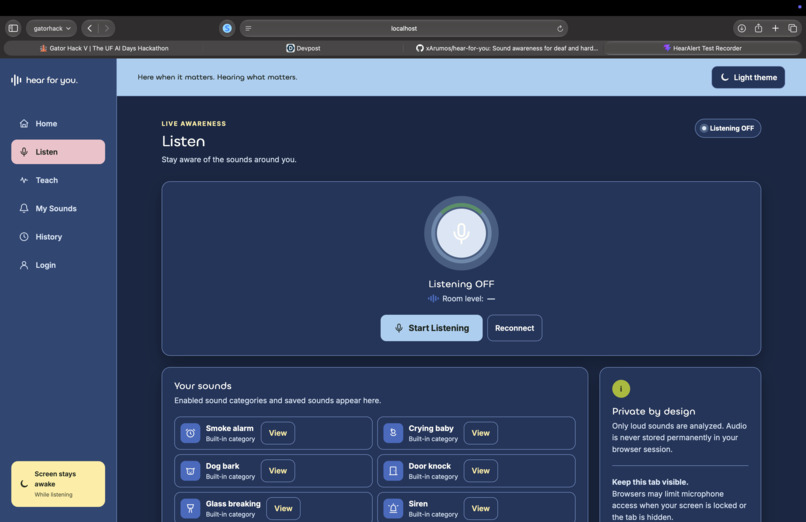View the Glass breaking category

pyautogui.click(x=283, y=508)
